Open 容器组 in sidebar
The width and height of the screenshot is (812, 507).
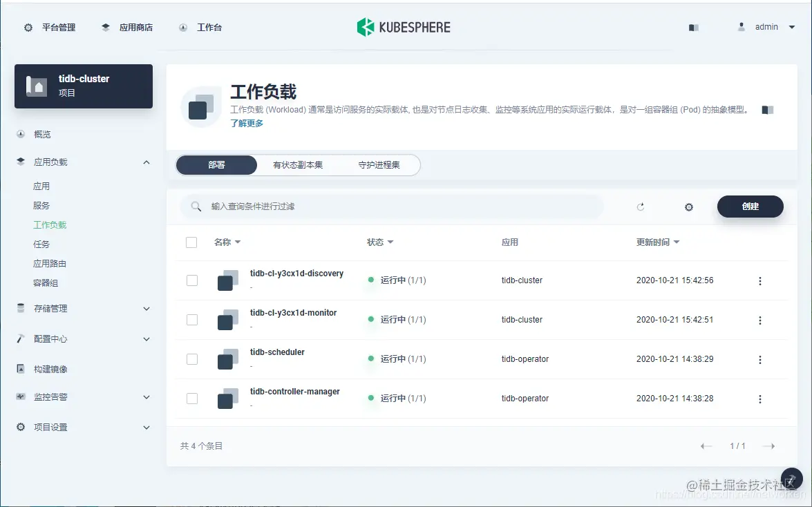click(46, 283)
